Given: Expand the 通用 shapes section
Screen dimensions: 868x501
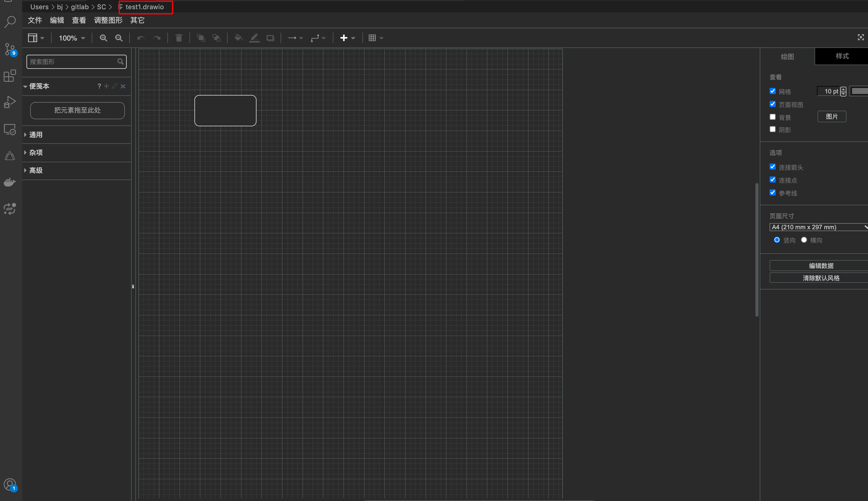Looking at the screenshot, I should (x=77, y=135).
